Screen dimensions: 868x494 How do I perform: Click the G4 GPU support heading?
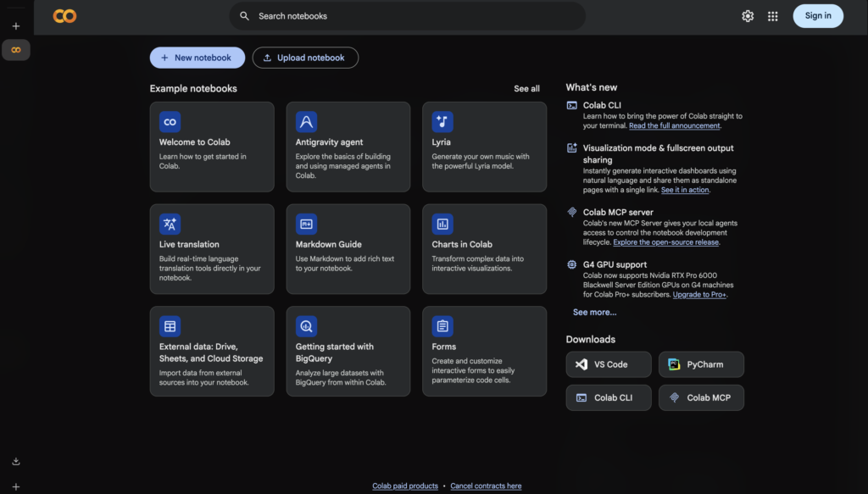(615, 265)
